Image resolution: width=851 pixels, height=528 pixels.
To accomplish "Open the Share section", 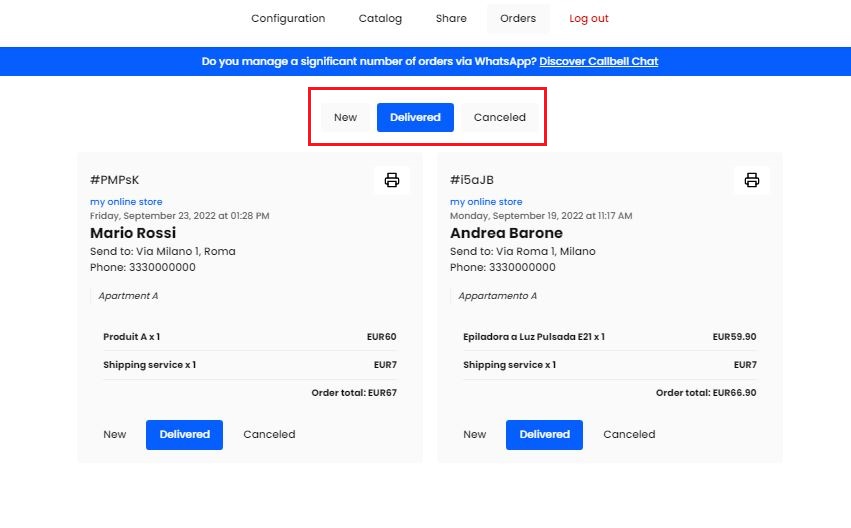I will point(451,18).
